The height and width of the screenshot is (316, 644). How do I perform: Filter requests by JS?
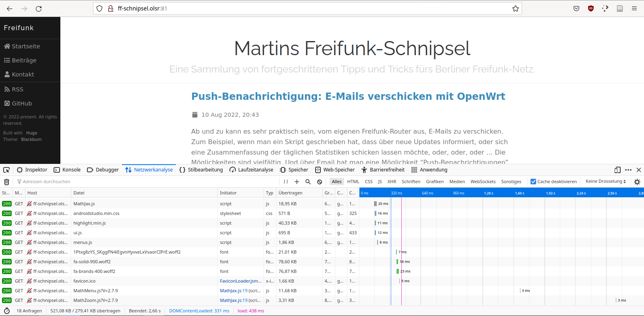380,182
